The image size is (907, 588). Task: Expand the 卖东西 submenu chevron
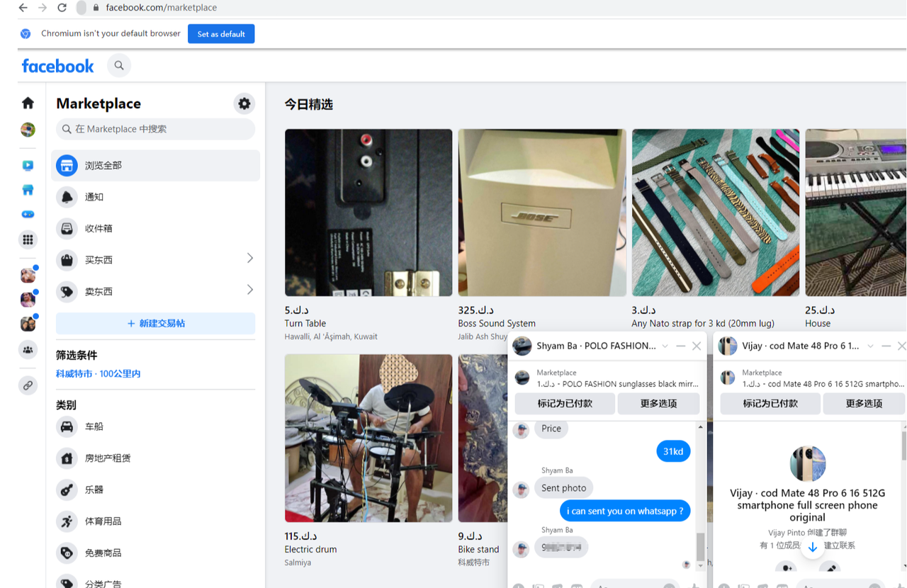249,290
